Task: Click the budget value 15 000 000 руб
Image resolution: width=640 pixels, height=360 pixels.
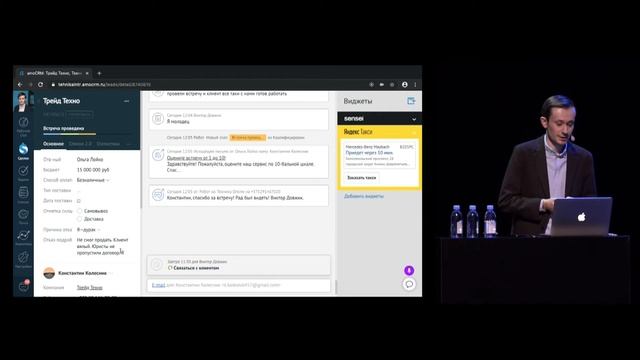Action: point(93,170)
